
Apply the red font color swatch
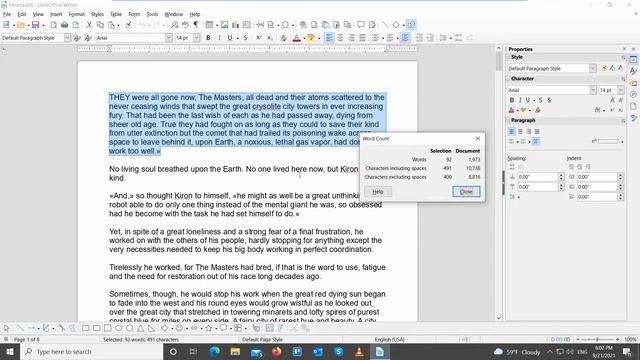pyautogui.click(x=297, y=38)
